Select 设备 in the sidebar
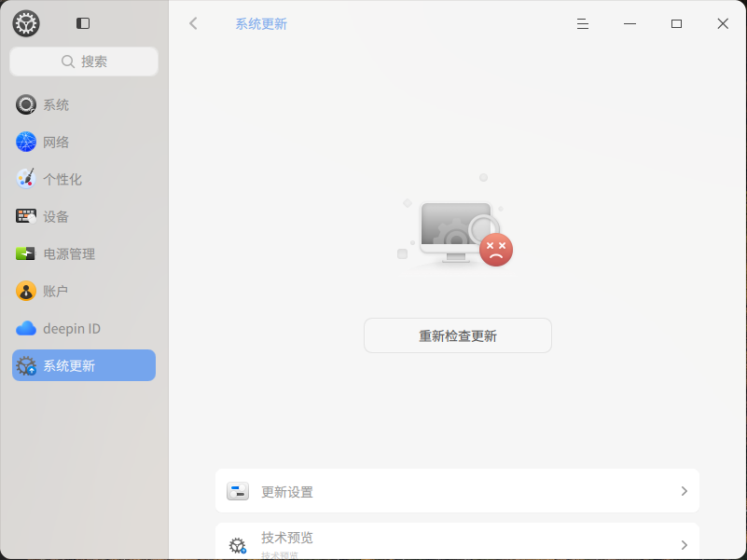 [x=84, y=216]
